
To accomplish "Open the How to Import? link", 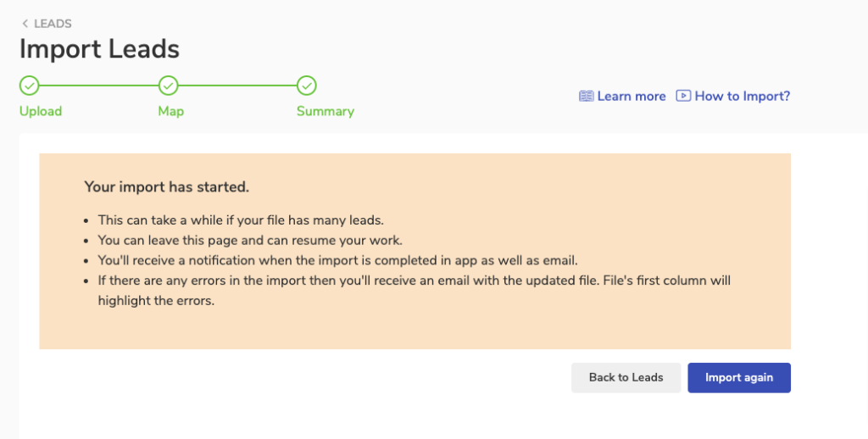I will coord(743,97).
